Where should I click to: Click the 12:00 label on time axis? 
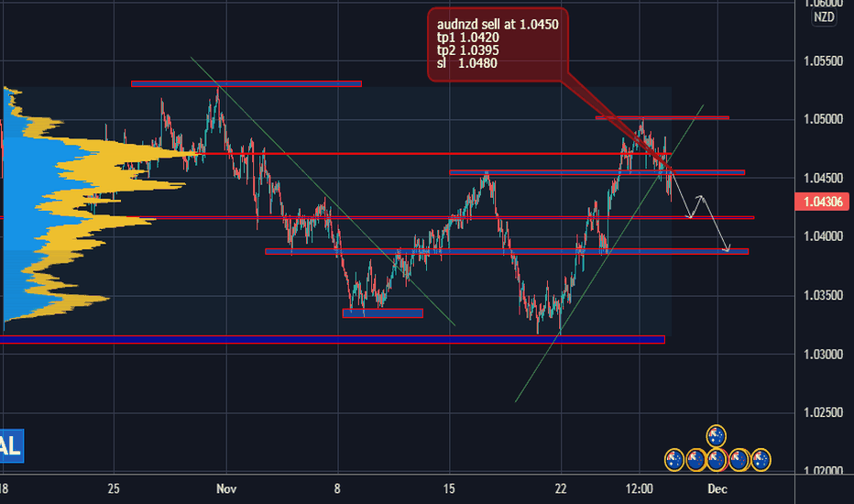(640, 488)
